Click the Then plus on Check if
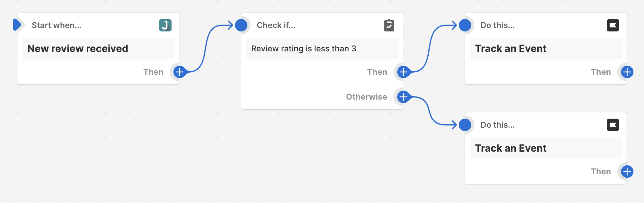 click(x=403, y=72)
